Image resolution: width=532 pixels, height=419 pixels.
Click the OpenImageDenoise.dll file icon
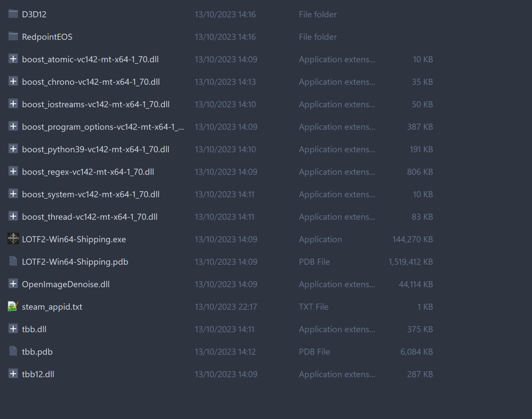(x=13, y=284)
